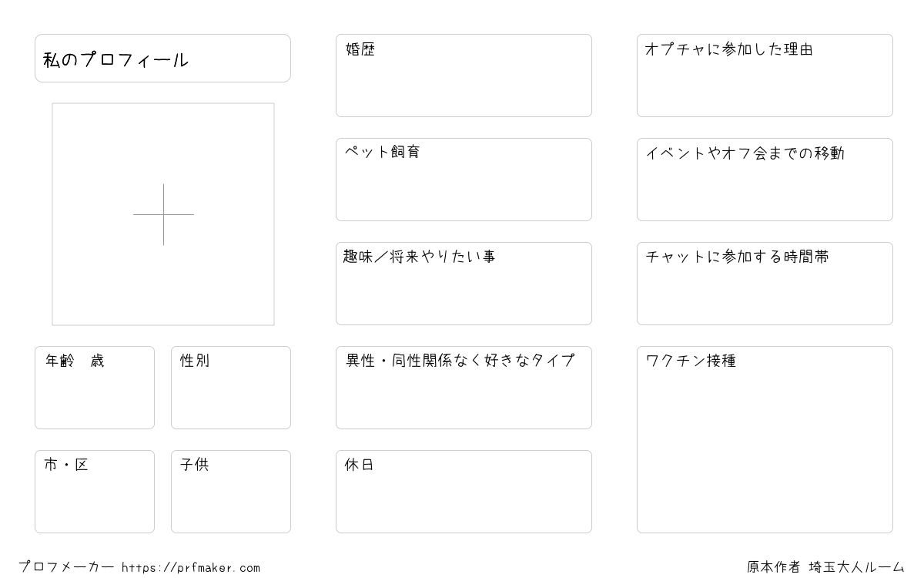This screenshot has width=924, height=578.
Task: Click the 趣味／将来やりたい事 field
Action: click(464, 284)
